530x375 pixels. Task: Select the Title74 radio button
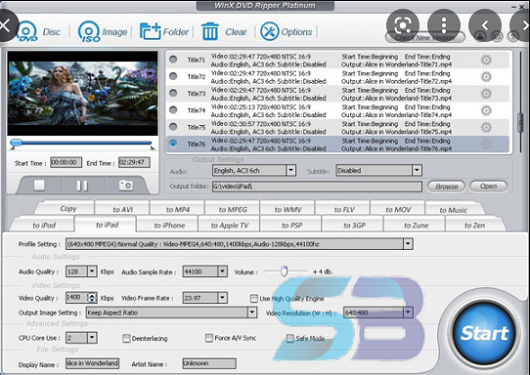click(173, 110)
